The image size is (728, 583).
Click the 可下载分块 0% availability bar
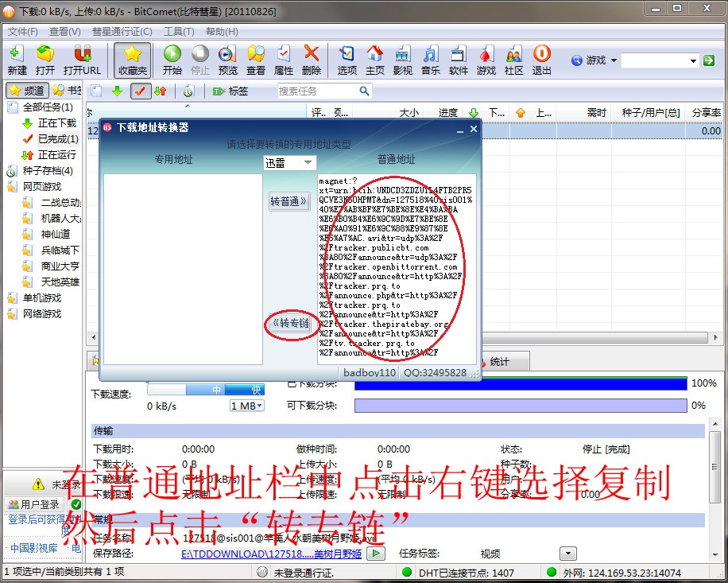click(521, 406)
